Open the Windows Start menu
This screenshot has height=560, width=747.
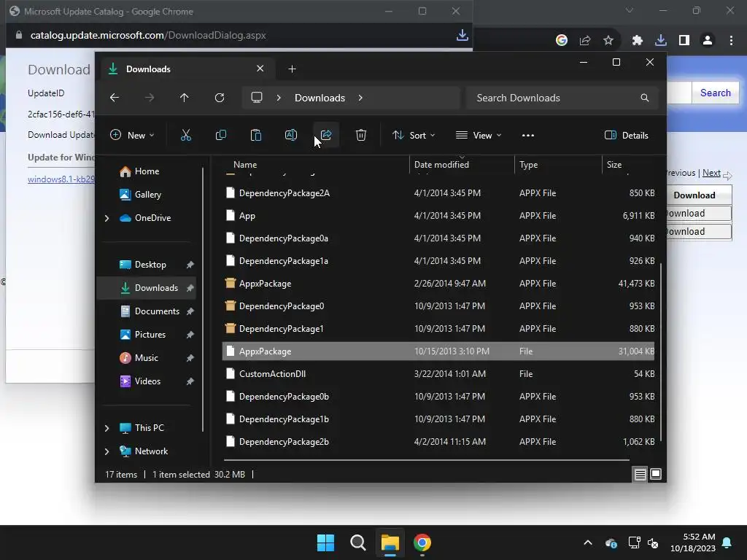click(x=326, y=542)
